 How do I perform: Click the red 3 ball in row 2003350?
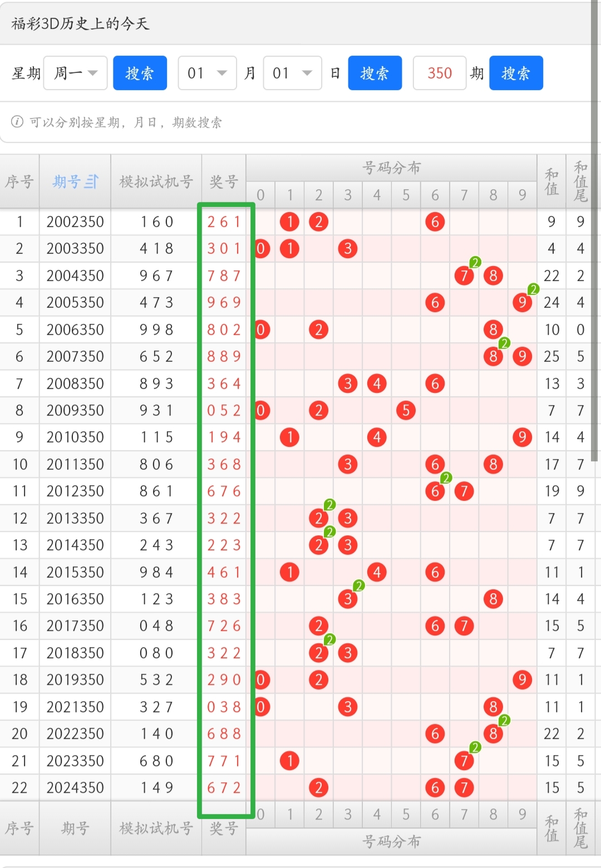(348, 249)
